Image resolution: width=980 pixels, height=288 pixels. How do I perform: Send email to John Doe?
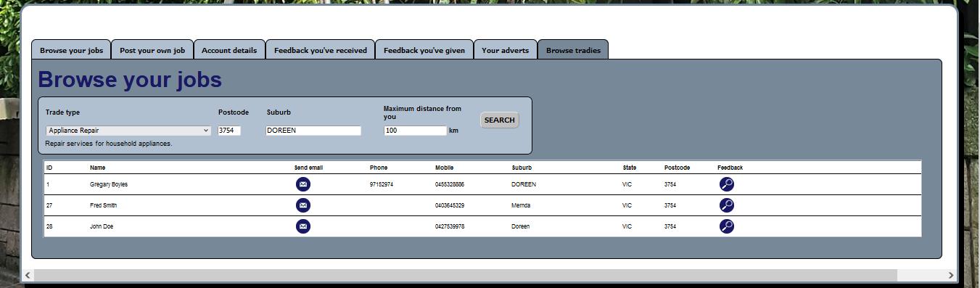point(303,226)
